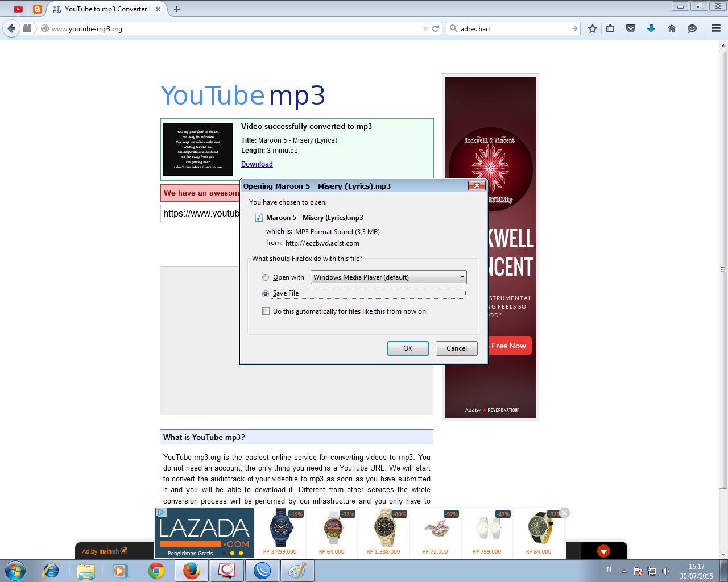The image size is (728, 582).
Task: Click the Free Now ad button
Action: (x=509, y=346)
